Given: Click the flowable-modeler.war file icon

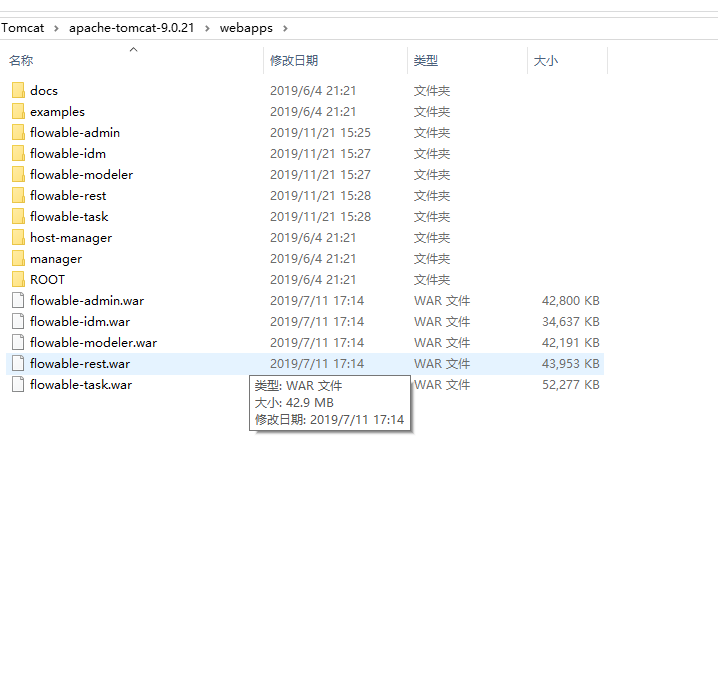Looking at the screenshot, I should tap(18, 343).
